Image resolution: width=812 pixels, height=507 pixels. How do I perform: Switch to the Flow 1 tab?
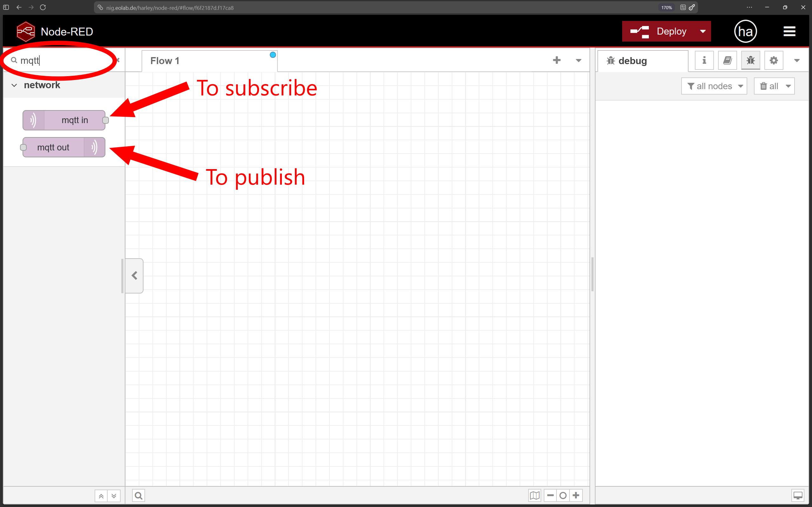click(x=209, y=61)
